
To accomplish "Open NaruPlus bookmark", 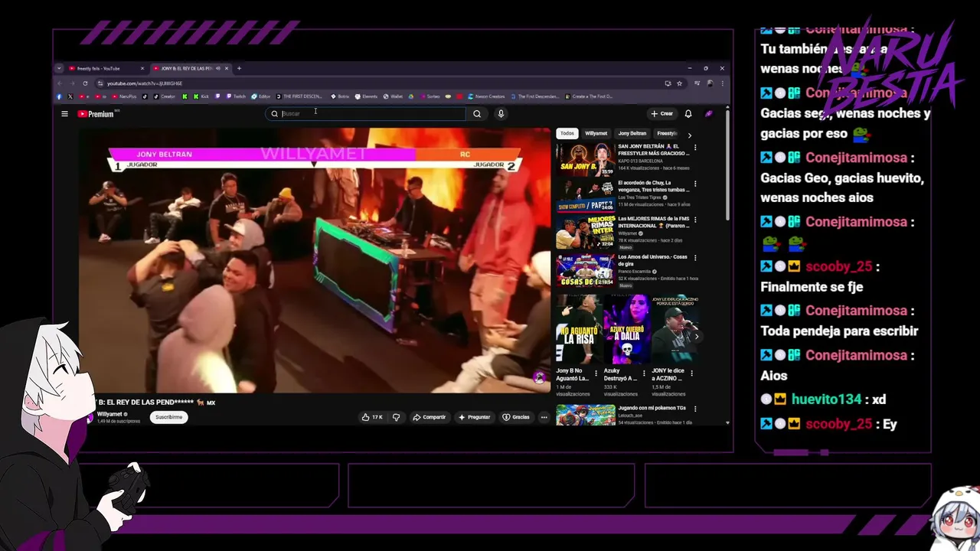I will pos(124,96).
